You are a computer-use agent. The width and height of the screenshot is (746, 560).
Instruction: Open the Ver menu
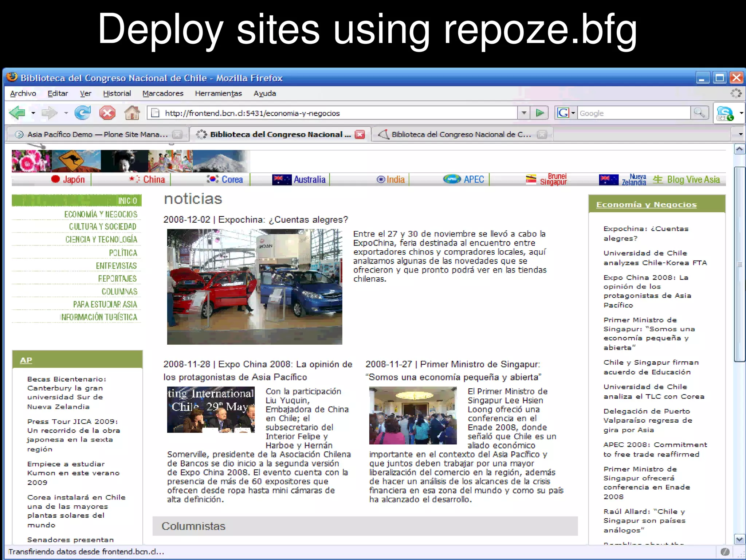point(86,93)
